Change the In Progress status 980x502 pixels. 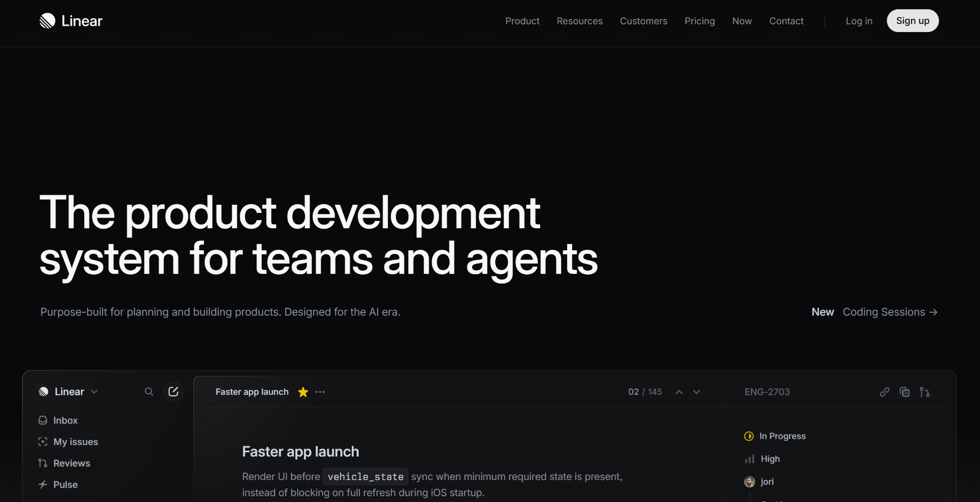click(775, 436)
